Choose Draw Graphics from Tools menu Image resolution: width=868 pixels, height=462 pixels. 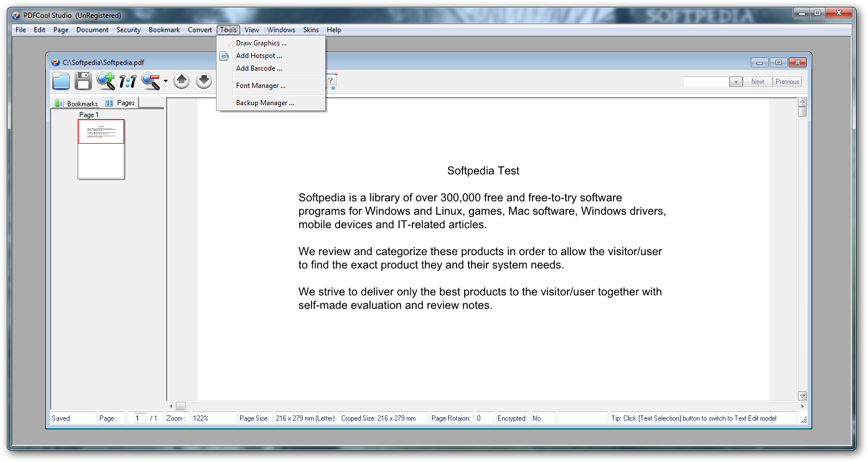pyautogui.click(x=261, y=43)
